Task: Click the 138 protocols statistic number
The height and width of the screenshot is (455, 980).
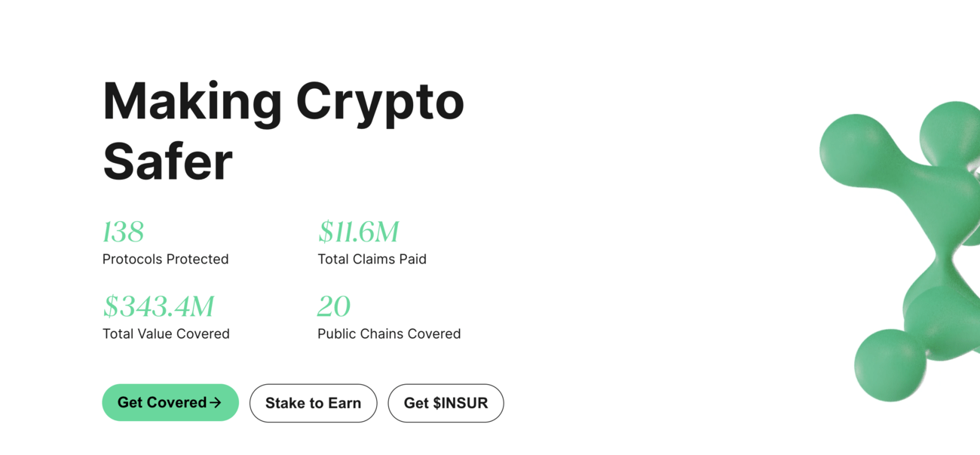Action: coord(123,232)
